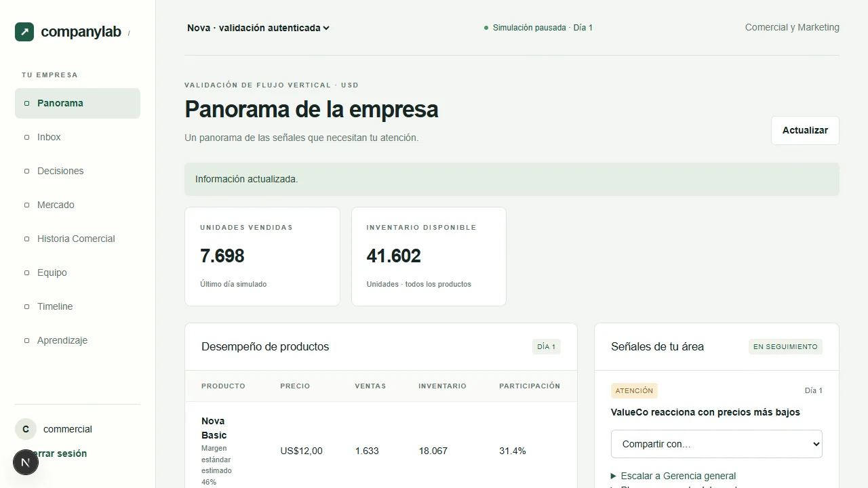Open the Nova validación autenticada dropdown
The image size is (868, 488).
(258, 28)
